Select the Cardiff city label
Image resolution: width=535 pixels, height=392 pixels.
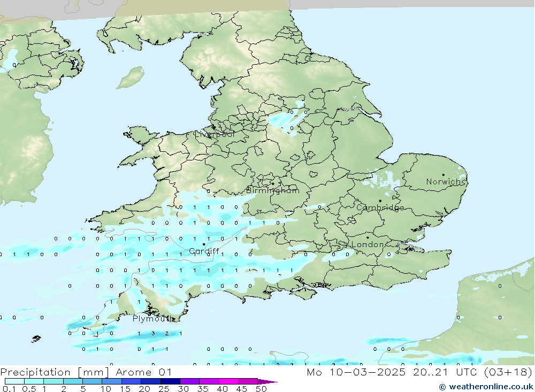pyautogui.click(x=204, y=251)
